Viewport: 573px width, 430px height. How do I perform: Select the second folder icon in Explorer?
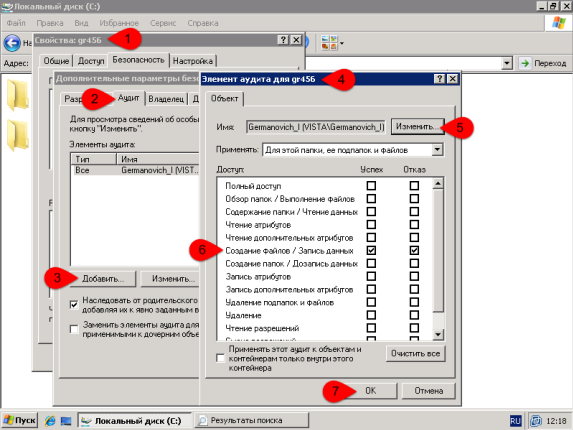[17, 135]
